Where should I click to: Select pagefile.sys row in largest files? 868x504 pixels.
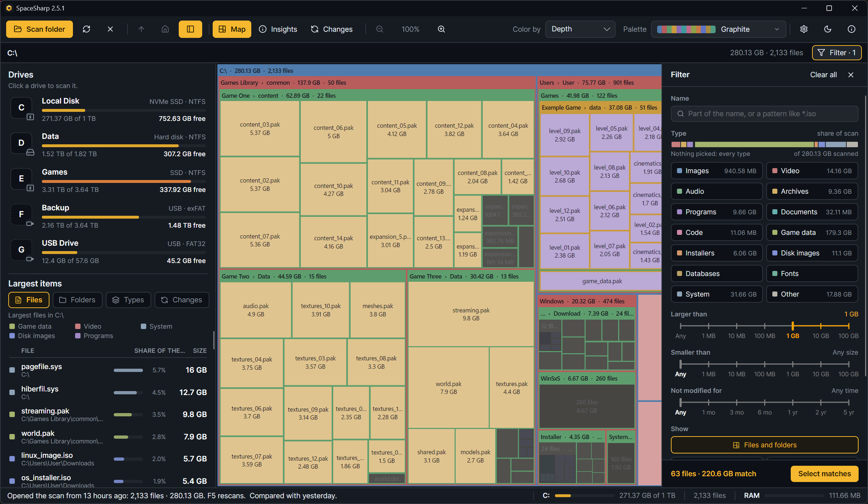click(x=108, y=370)
